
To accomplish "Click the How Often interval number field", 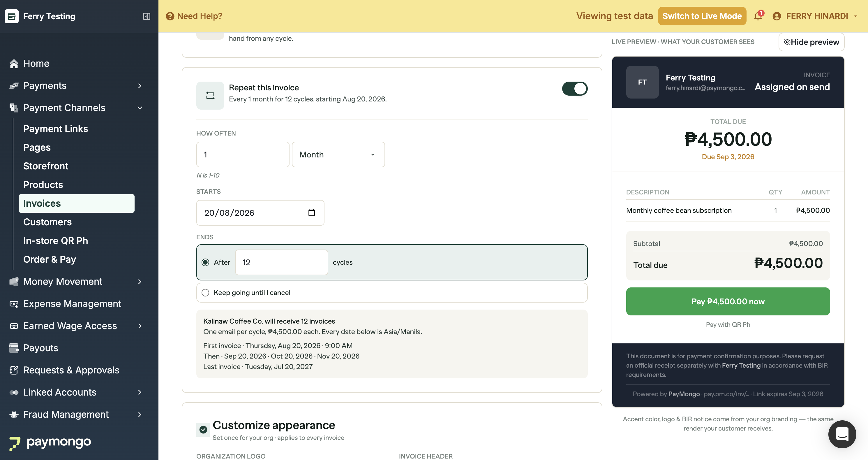I will [x=243, y=154].
